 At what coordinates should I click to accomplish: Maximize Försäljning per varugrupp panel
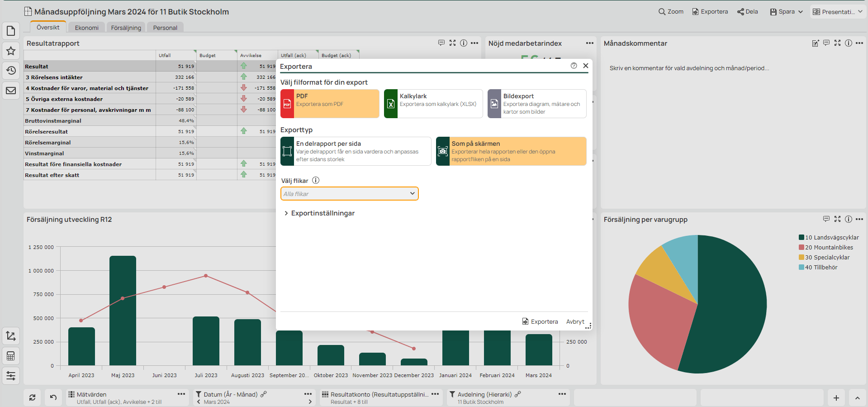tap(837, 219)
